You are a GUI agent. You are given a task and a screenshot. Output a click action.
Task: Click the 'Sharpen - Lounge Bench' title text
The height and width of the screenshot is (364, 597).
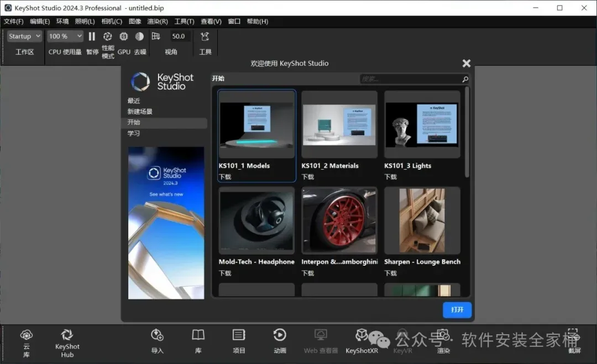coord(422,262)
